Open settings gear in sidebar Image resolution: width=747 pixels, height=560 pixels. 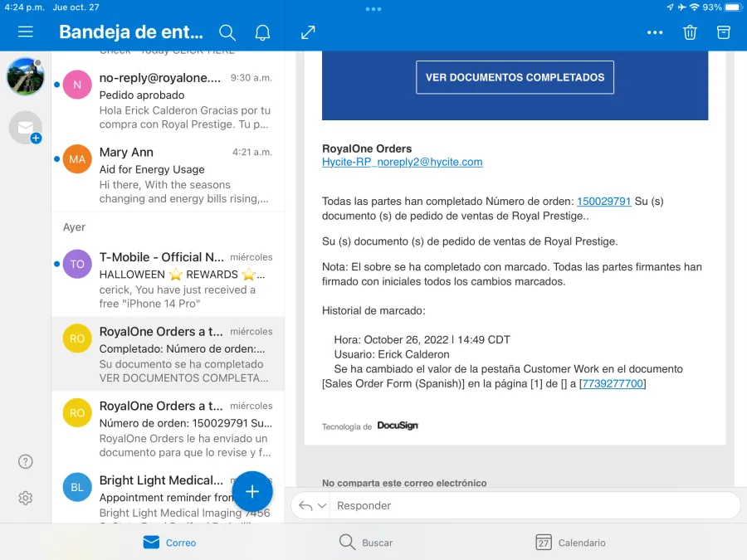pyautogui.click(x=26, y=498)
